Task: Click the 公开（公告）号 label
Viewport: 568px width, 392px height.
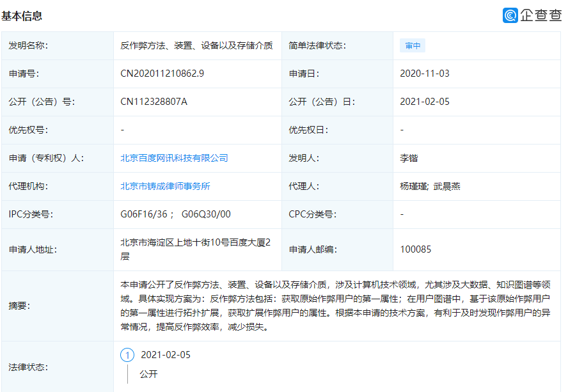Action: click(42, 102)
